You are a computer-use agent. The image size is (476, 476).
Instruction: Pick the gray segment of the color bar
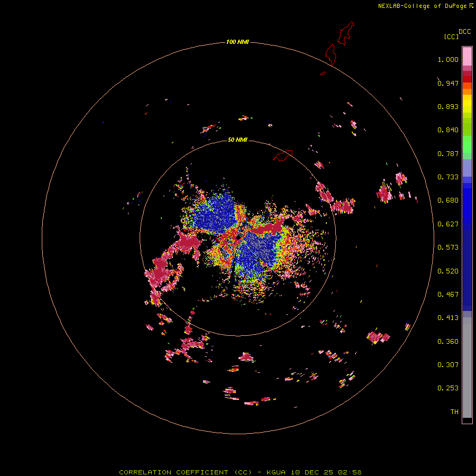coord(467,368)
